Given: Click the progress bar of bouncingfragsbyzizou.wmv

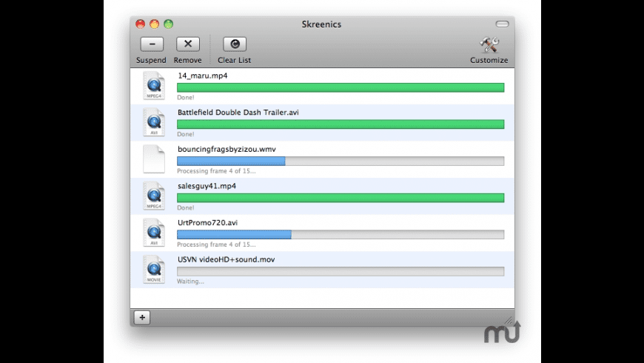Looking at the screenshot, I should point(341,161).
